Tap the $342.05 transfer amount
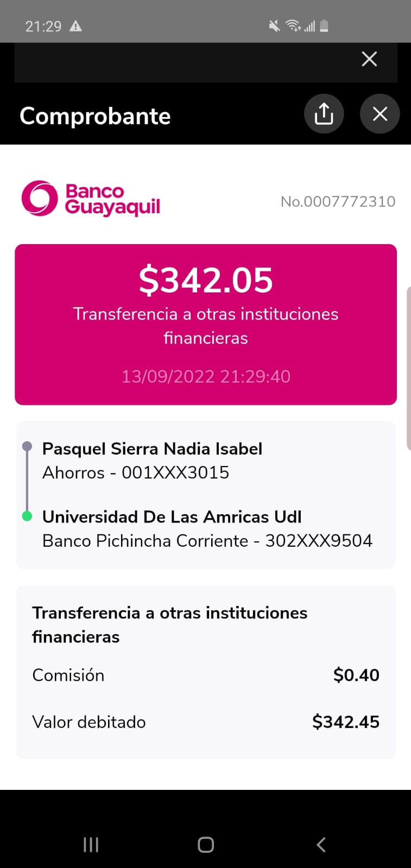 click(x=206, y=280)
